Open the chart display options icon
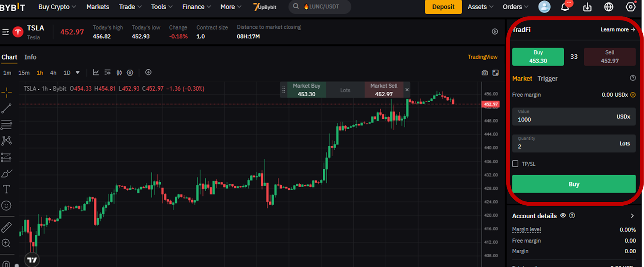Image resolution: width=644 pixels, height=267 pixels. pyautogui.click(x=107, y=72)
